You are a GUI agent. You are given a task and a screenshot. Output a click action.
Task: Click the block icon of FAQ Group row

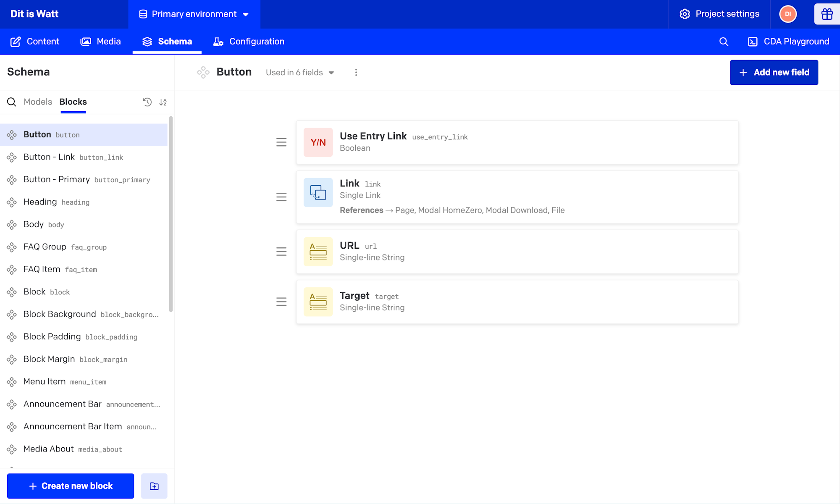tap(12, 247)
